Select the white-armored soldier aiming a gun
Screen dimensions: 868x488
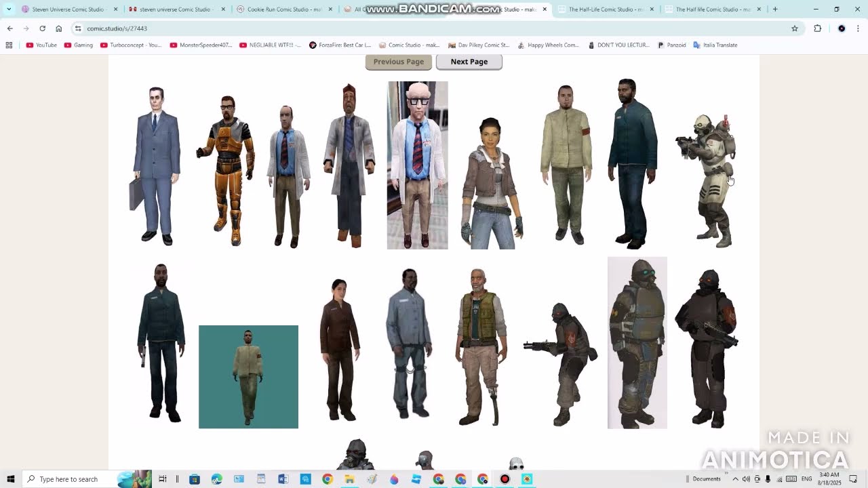[x=707, y=181]
